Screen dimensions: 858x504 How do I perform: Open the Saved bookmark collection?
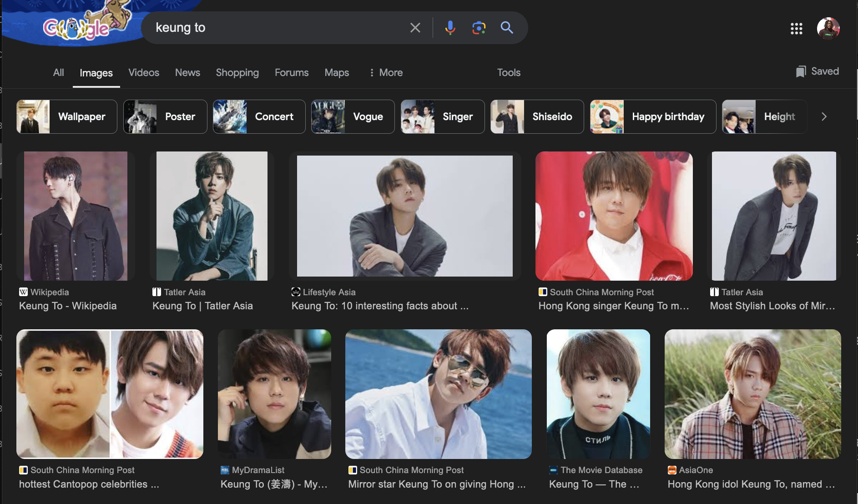point(817,71)
